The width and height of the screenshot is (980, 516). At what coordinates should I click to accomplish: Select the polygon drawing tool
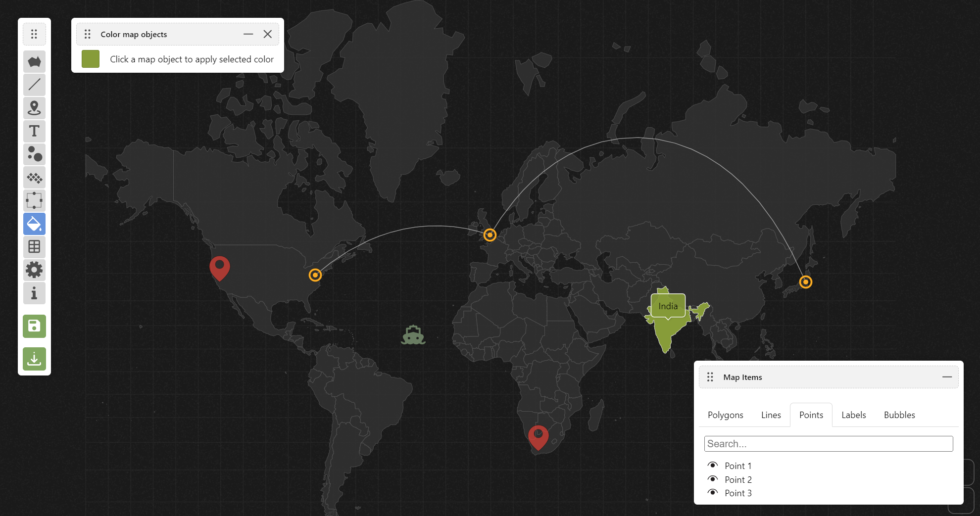pos(34,61)
